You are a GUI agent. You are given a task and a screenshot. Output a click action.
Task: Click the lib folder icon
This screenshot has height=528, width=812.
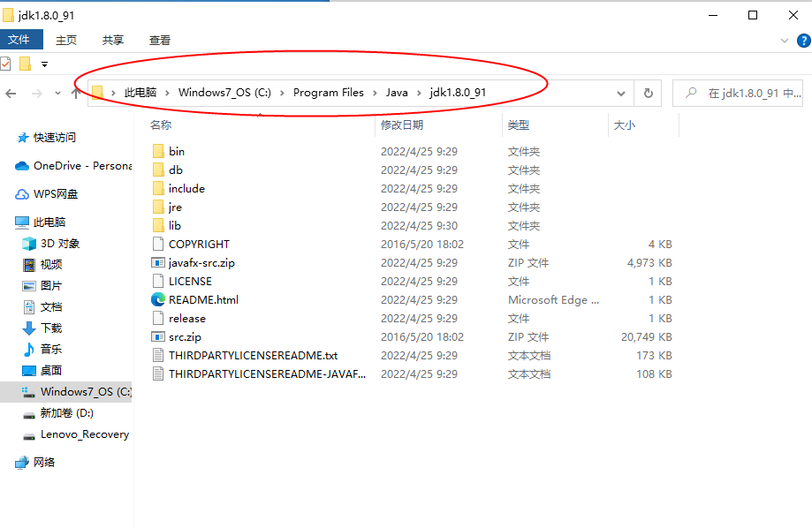158,226
